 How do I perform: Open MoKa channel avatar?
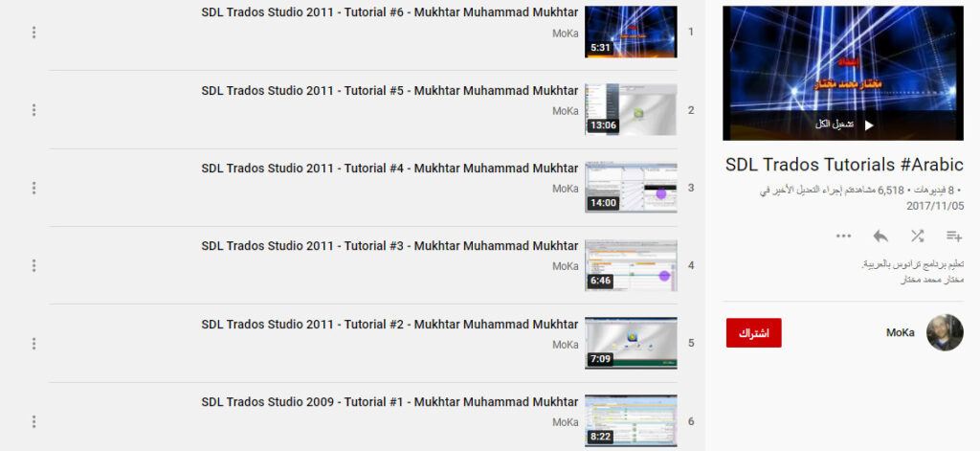tap(945, 333)
